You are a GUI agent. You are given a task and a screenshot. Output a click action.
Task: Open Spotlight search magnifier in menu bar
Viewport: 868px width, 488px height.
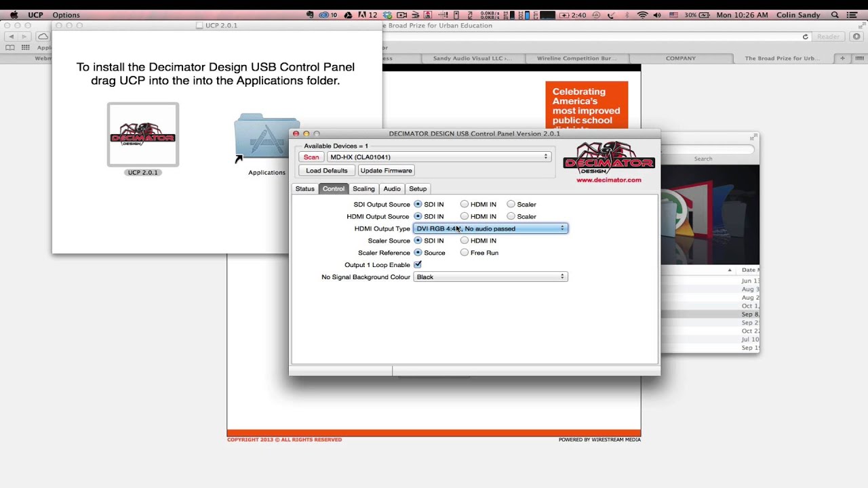point(835,15)
